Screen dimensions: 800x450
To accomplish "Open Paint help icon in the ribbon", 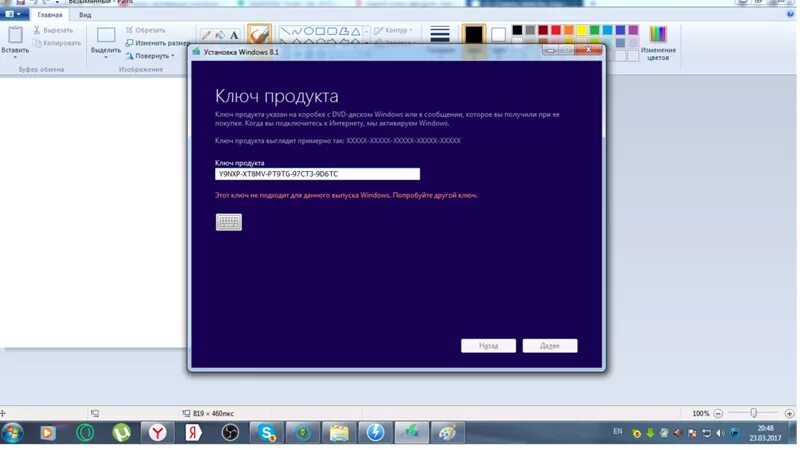I will click(x=790, y=14).
